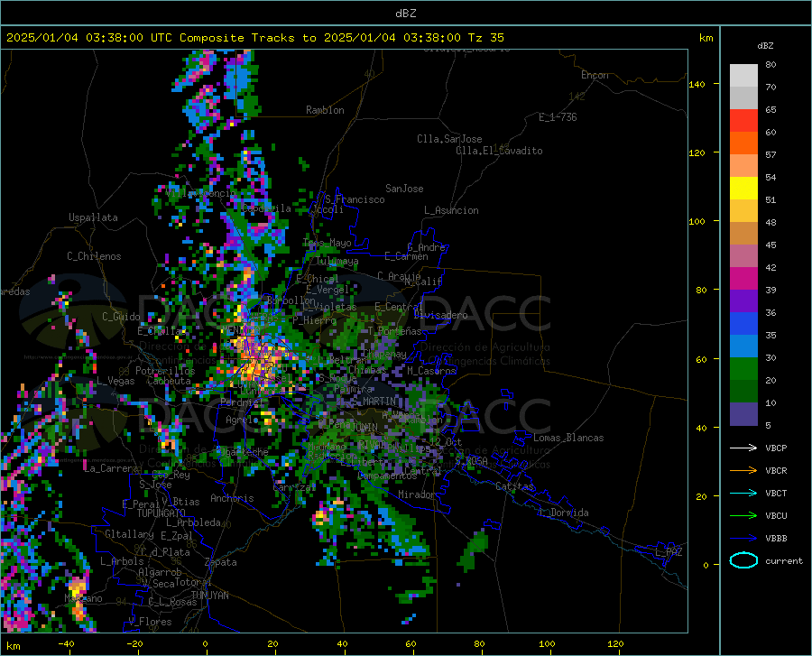Click the 'Zapata' map label
This screenshot has width=812, height=656.
pos(221,562)
